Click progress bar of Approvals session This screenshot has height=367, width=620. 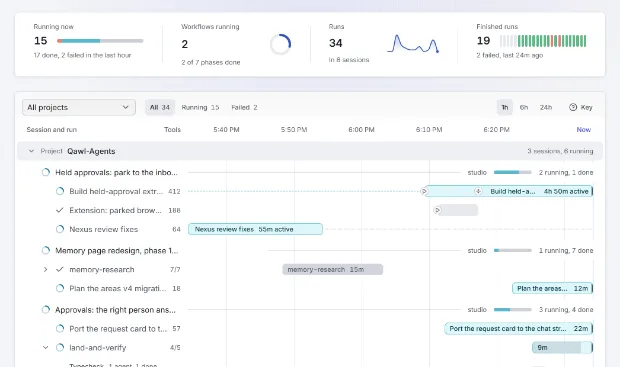513,310
